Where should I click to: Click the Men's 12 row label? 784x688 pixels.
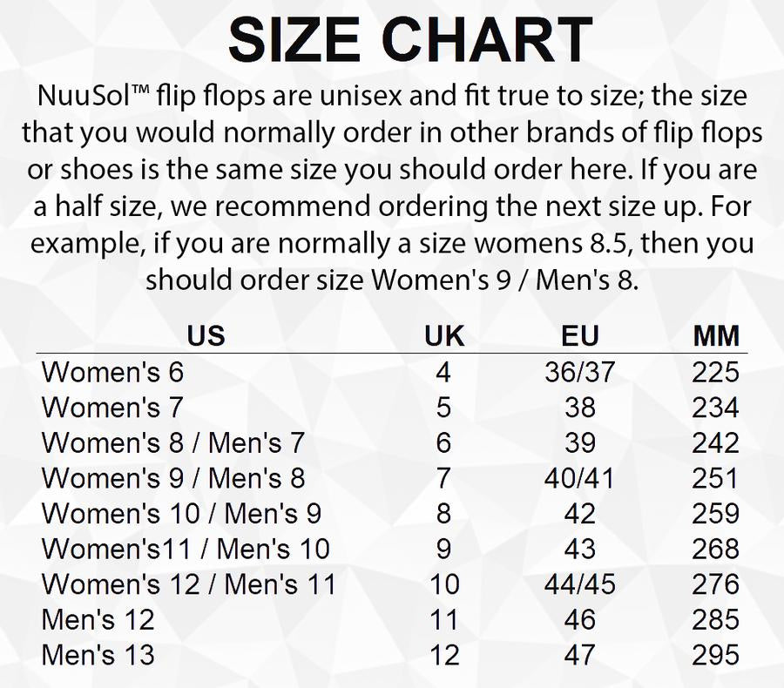pos(98,620)
